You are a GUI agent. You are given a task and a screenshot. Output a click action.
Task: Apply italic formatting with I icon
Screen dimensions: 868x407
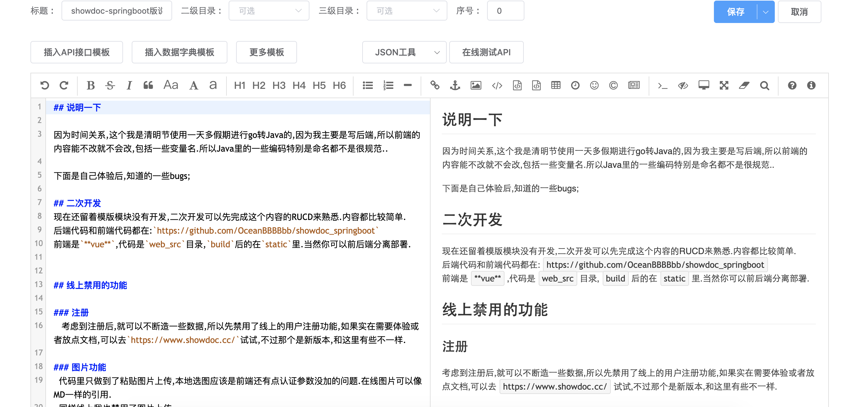129,85
